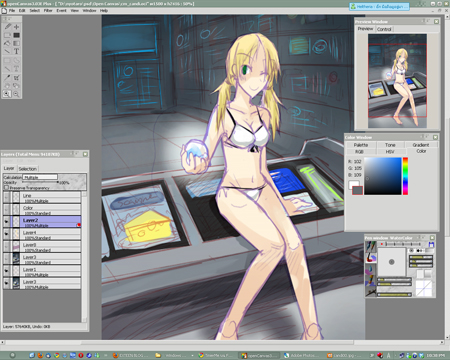Viewport: 450px width, 360px height.
Task: Hide the Layer1 layer
Action: coord(6,271)
